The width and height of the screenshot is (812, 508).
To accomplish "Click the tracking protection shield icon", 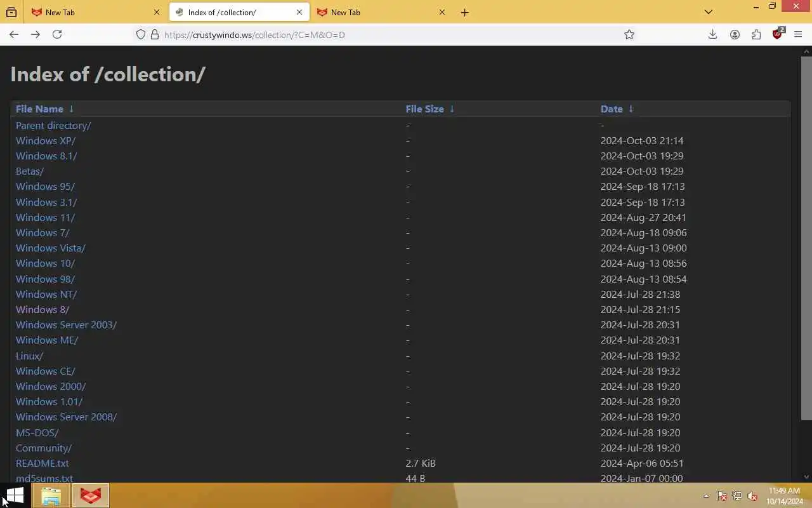I will click(141, 35).
